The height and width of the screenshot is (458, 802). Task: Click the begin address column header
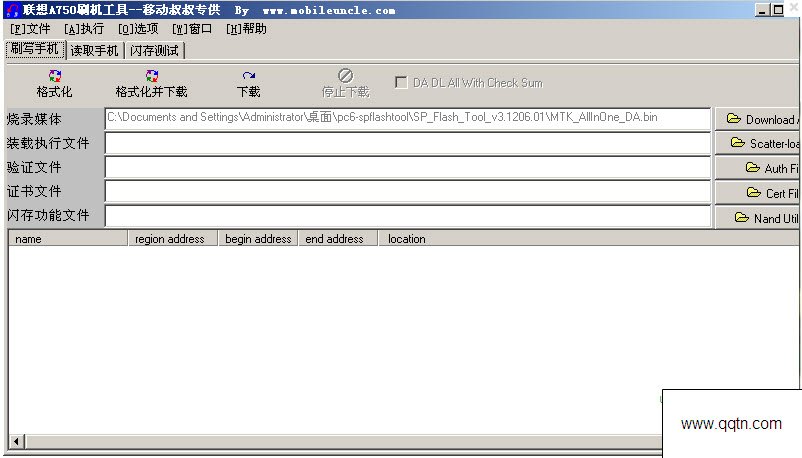[x=258, y=239]
